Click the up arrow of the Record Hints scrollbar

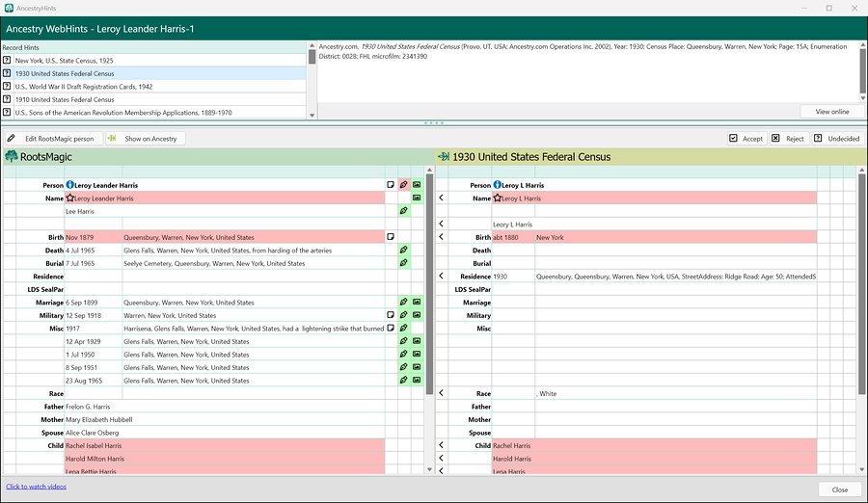pyautogui.click(x=312, y=45)
